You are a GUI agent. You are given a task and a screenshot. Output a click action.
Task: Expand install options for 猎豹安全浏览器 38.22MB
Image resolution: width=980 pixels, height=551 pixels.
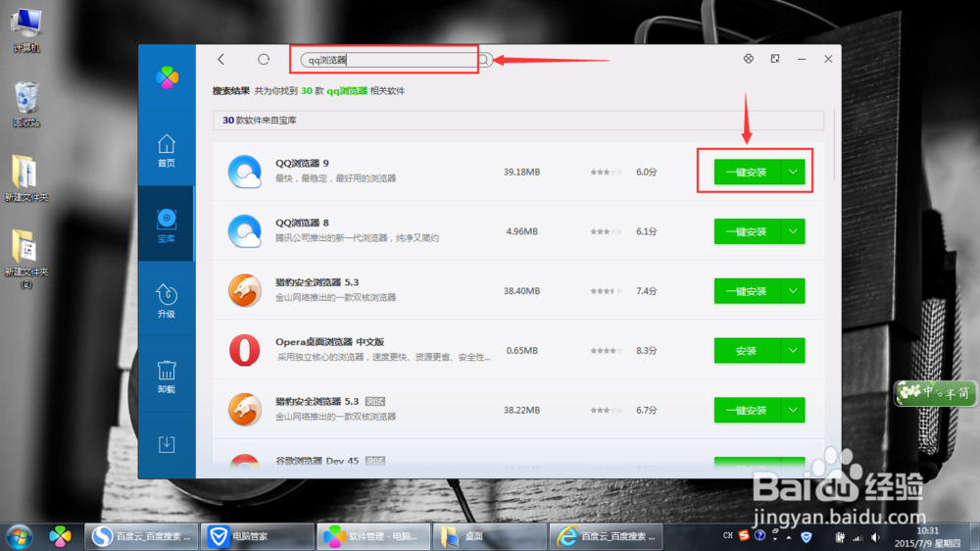point(793,410)
